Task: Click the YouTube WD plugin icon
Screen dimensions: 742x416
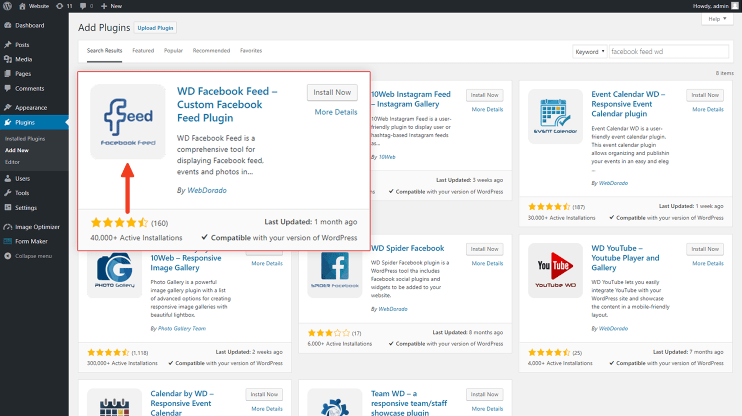Action: [x=555, y=270]
